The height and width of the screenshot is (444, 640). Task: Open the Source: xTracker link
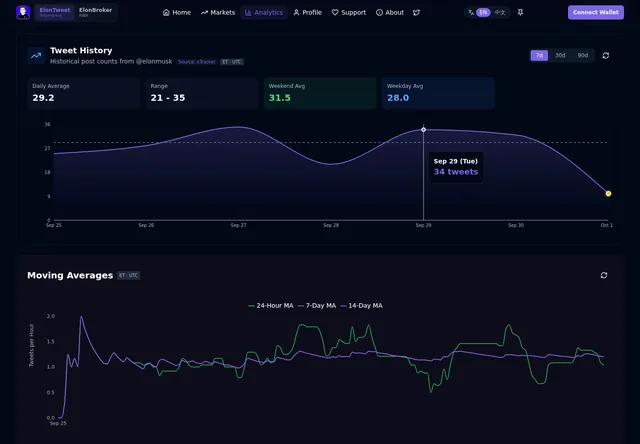pyautogui.click(x=197, y=62)
